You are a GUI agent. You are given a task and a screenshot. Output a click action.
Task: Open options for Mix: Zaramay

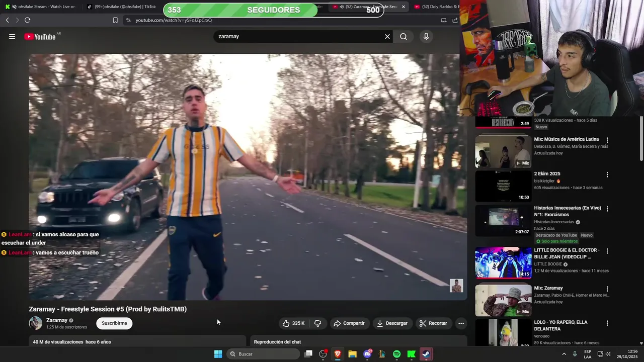[607, 289]
